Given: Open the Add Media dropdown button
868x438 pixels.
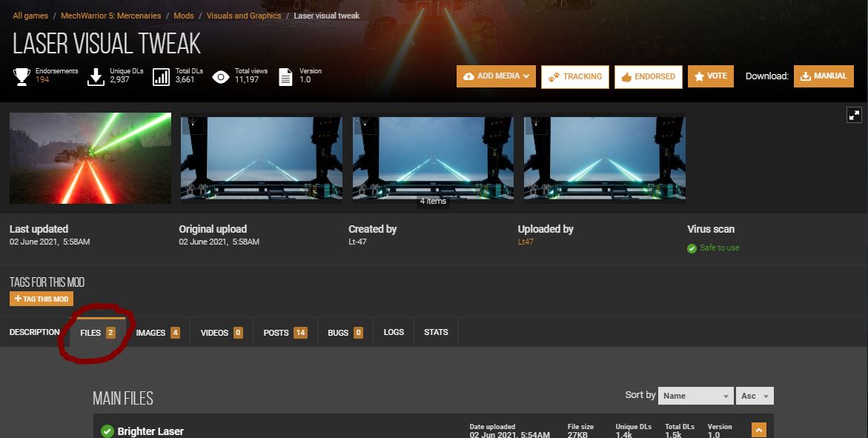Looking at the screenshot, I should pos(496,76).
